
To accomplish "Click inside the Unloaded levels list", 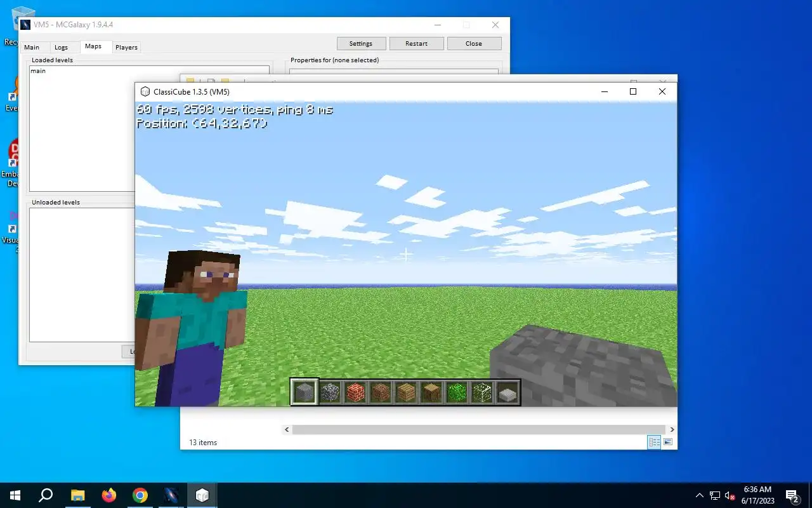I will click(82, 274).
